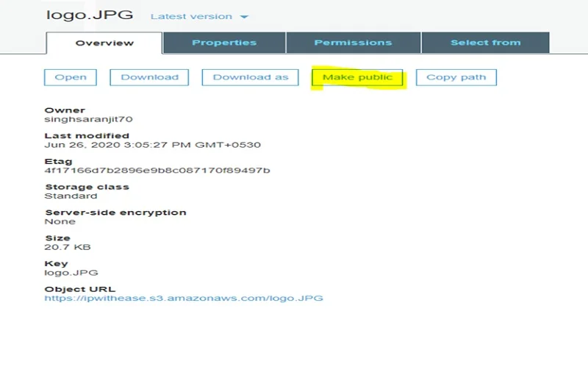Viewport: 588px width, 375px height.
Task: Open the Properties tab
Action: point(224,43)
